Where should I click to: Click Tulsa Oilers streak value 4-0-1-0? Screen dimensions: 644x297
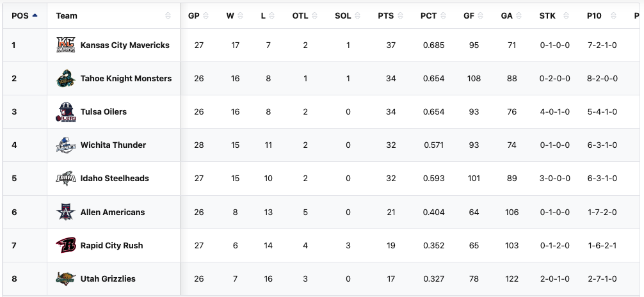tap(555, 112)
